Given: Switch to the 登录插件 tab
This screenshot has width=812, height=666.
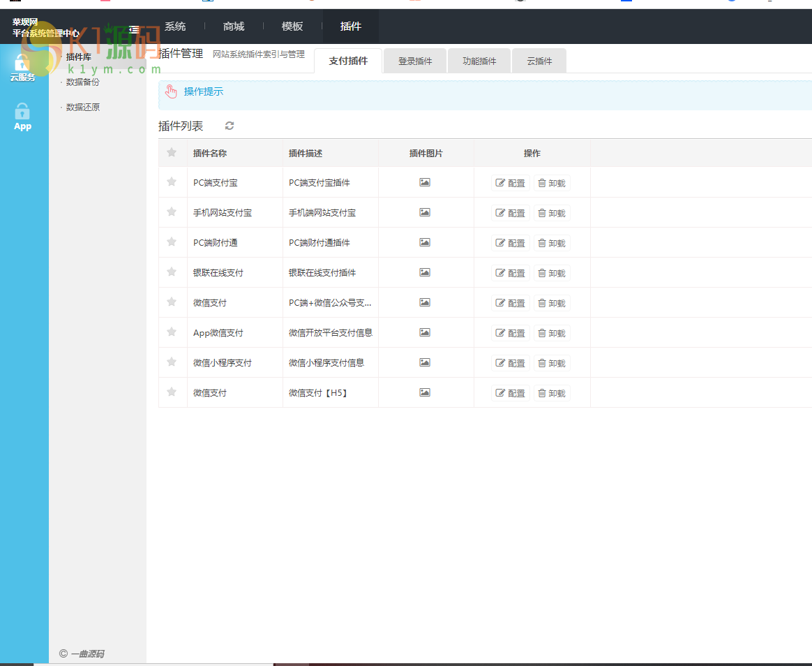Looking at the screenshot, I should click(415, 61).
